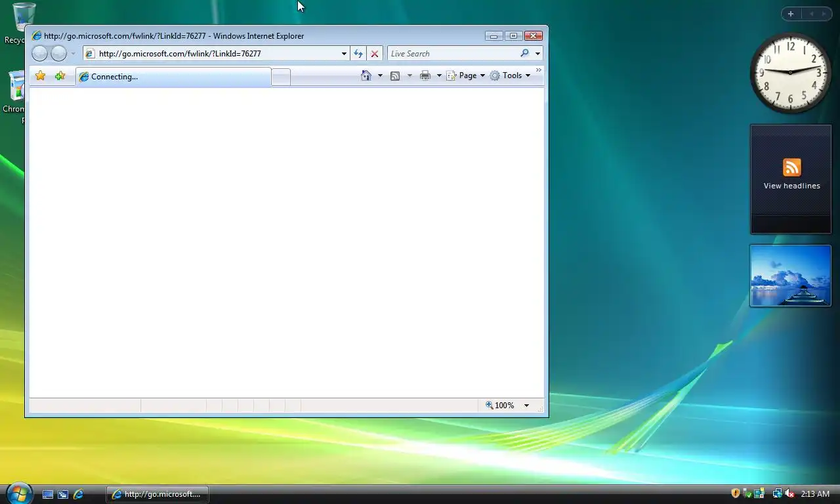Viewport: 840px width, 504px height.
Task: Select the go.microsoft taskbar button
Action: 157,494
